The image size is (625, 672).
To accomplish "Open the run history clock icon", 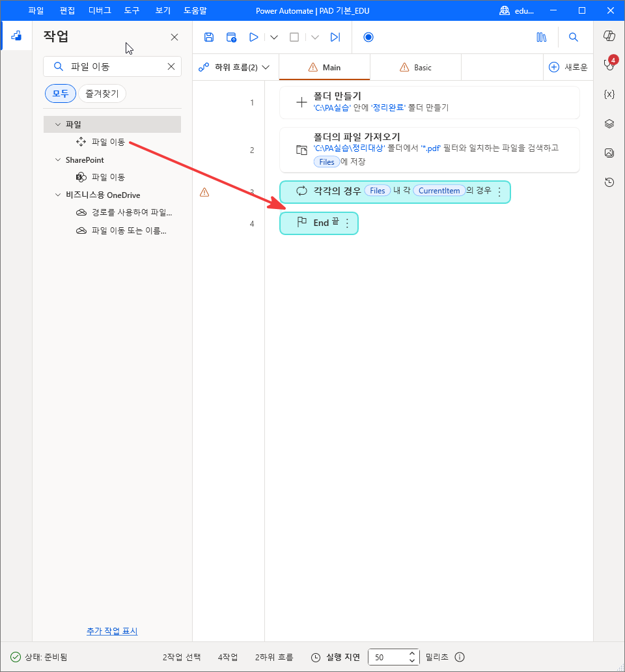I will click(x=609, y=182).
